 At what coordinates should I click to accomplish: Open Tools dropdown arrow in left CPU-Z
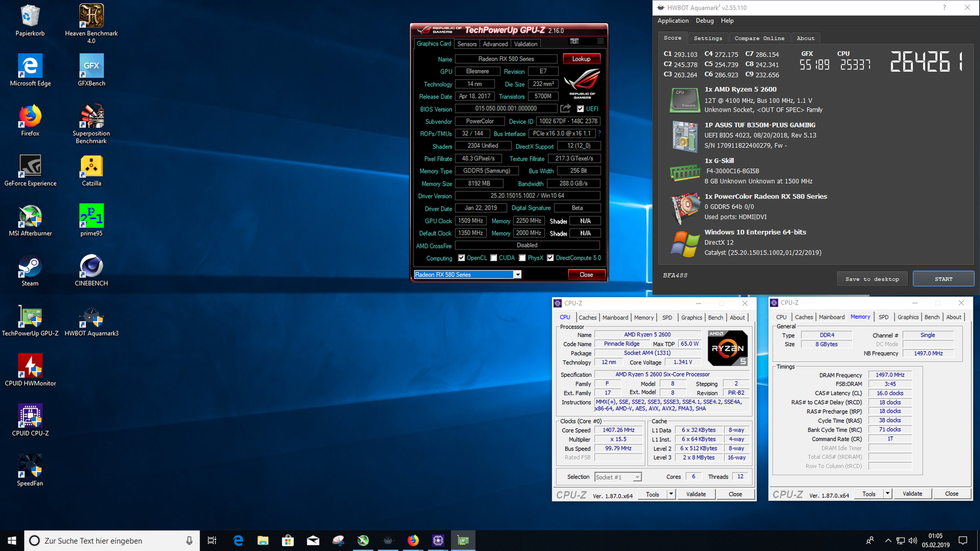671,494
